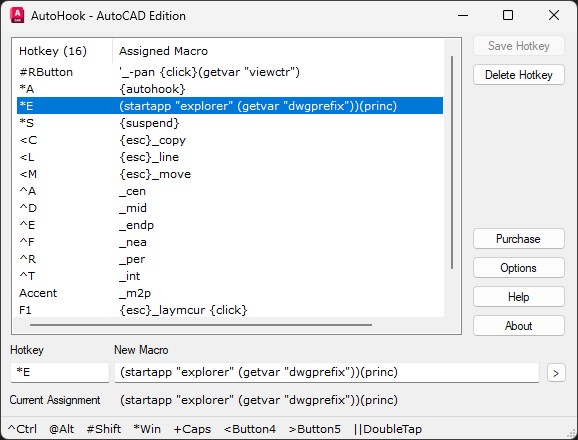Open the Options window

519,268
